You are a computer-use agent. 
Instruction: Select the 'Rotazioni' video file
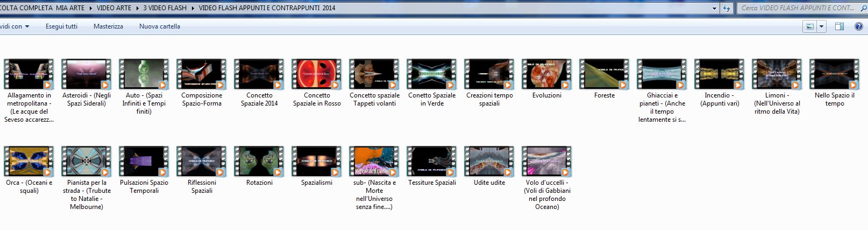point(259,162)
